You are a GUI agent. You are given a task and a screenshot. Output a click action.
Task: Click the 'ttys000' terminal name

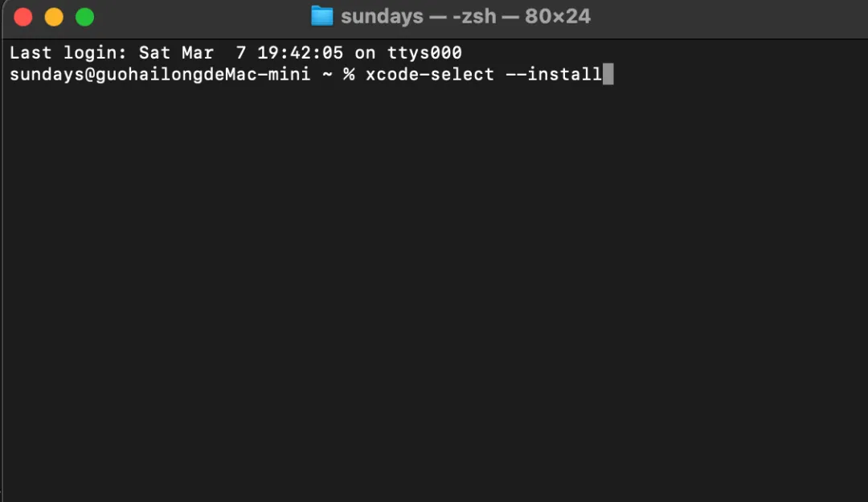(424, 52)
